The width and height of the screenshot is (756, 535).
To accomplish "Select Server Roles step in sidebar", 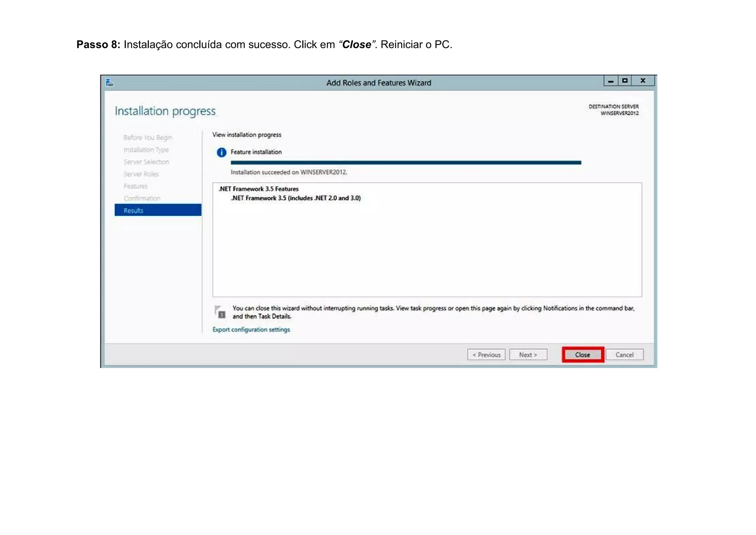I will coord(141,174).
